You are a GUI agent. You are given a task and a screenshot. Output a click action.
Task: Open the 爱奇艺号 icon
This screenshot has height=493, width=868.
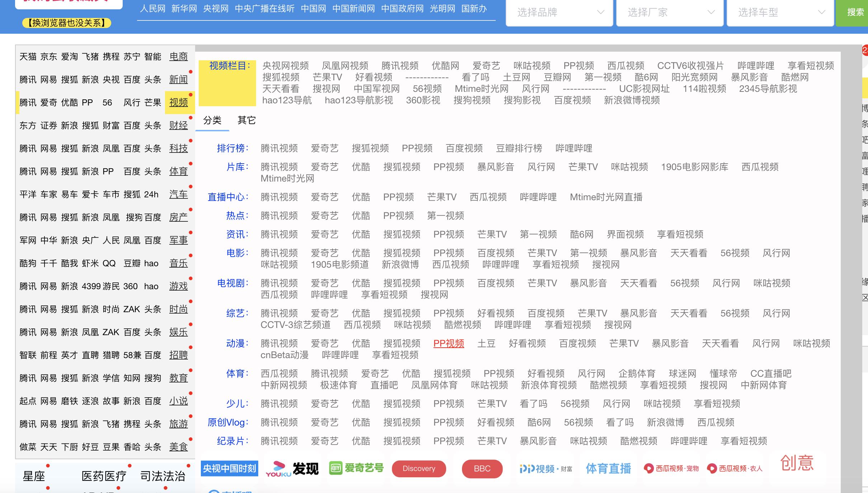(x=355, y=468)
